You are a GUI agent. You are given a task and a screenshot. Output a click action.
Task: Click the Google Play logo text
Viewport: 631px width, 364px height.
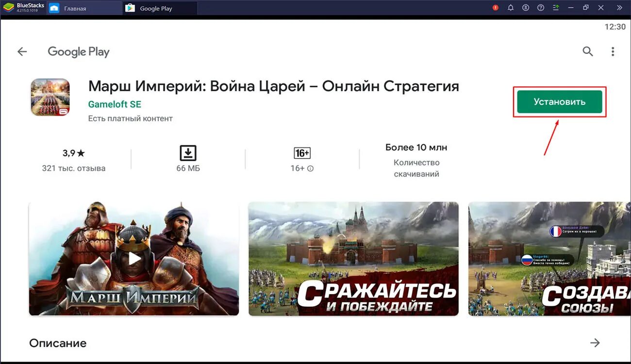point(79,52)
